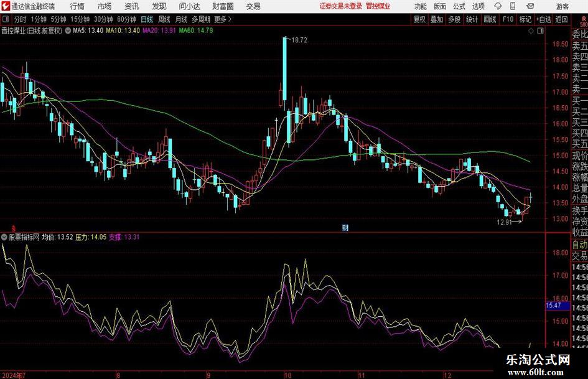Click the 通达信 red logo icon
Image resolution: width=588 pixels, height=379 pixels.
[6, 6]
